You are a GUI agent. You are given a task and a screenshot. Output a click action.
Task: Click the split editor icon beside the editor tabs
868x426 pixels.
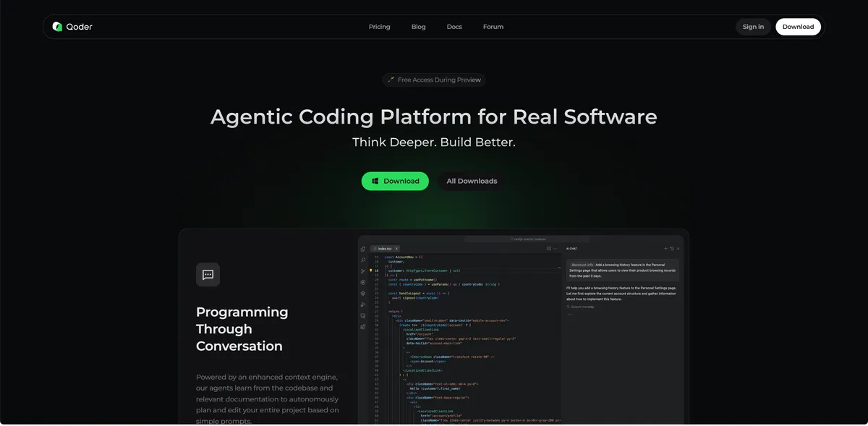point(550,248)
